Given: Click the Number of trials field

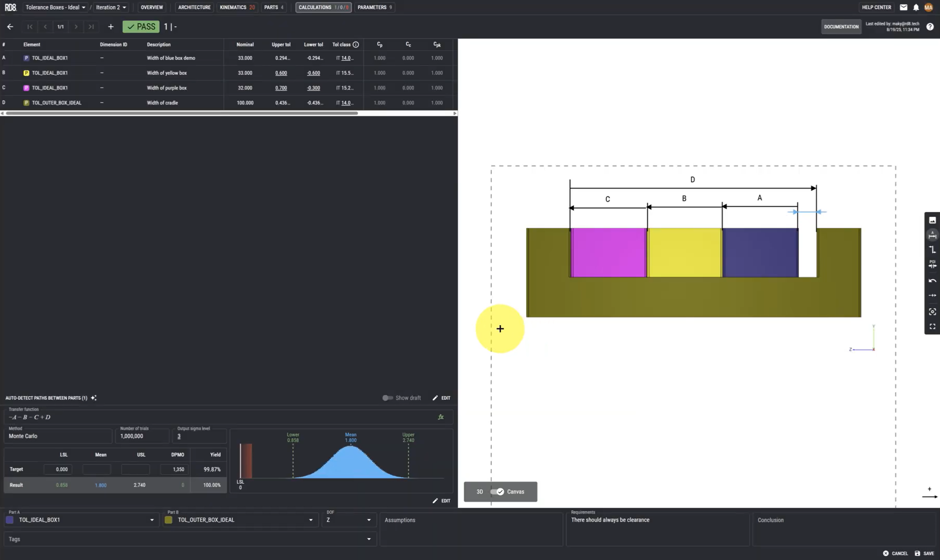Looking at the screenshot, I should tap(142, 436).
